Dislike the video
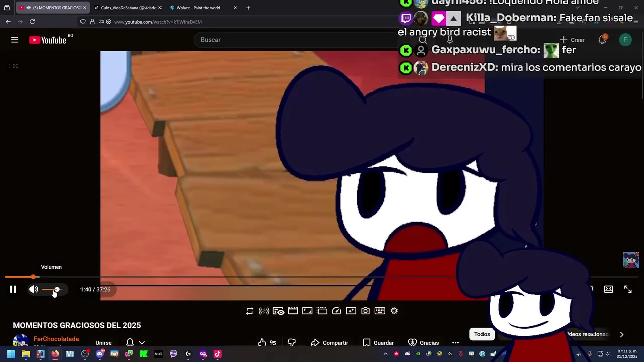Screen dimensions: 644x362 [x=292, y=342]
